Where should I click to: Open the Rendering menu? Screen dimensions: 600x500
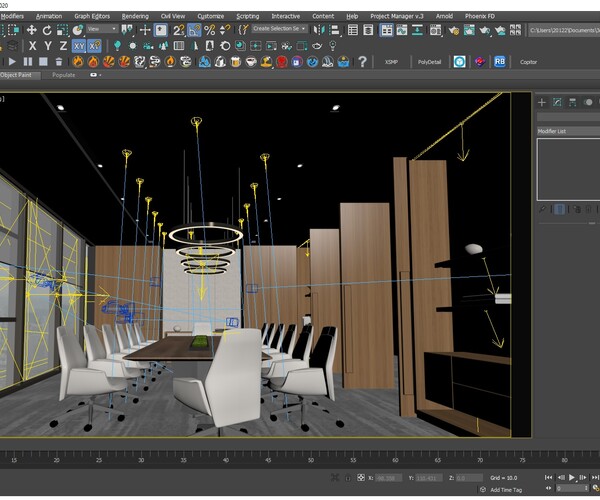click(x=135, y=16)
